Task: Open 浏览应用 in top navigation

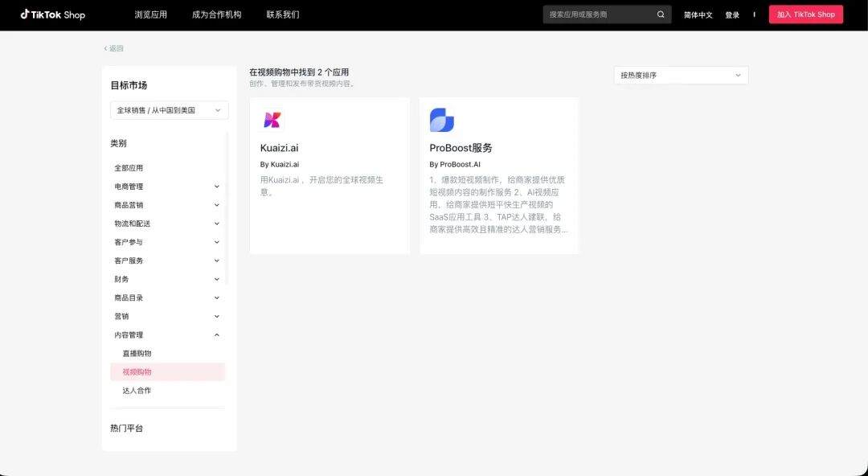Action: 150,15
